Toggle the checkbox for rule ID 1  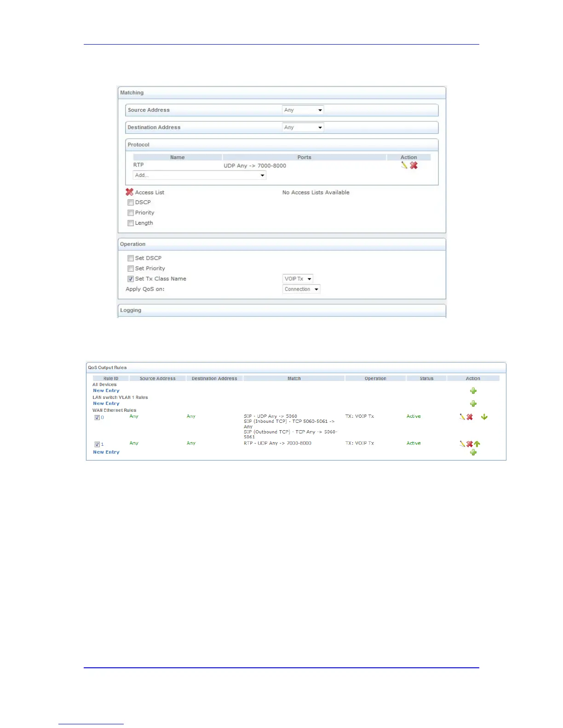pyautogui.click(x=97, y=444)
